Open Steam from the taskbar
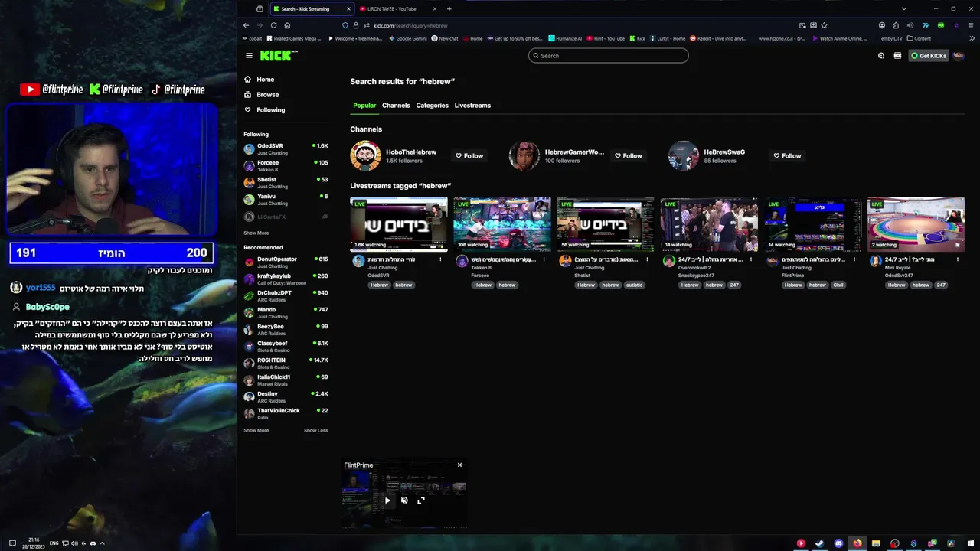Screen dimensions: 980x551 819,543
